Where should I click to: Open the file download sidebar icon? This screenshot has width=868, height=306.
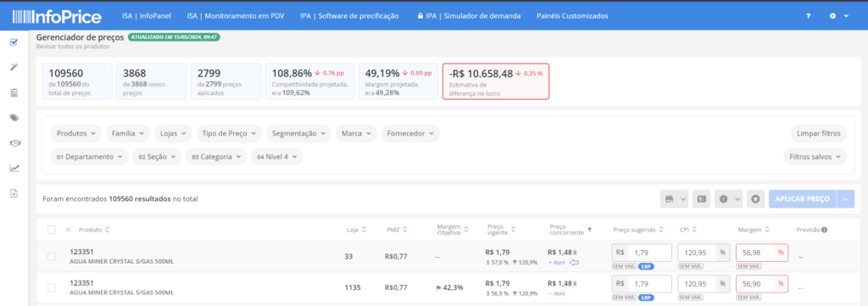click(14, 193)
